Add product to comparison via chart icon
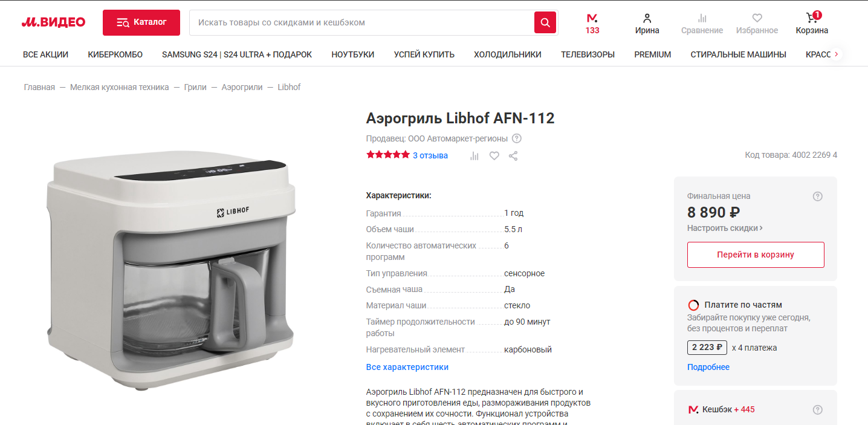Image resolution: width=868 pixels, height=425 pixels. pyautogui.click(x=474, y=156)
